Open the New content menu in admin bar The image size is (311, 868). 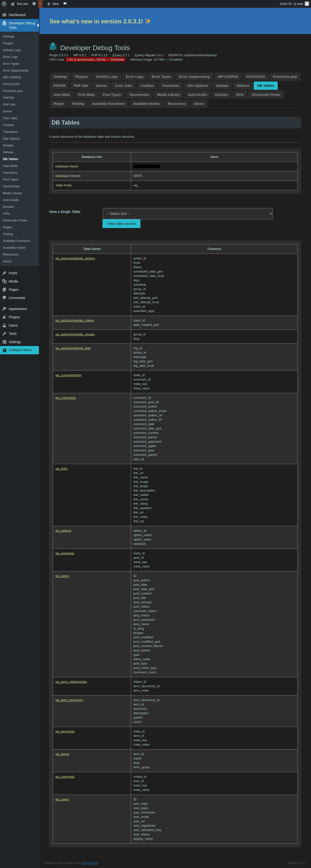point(52,4)
